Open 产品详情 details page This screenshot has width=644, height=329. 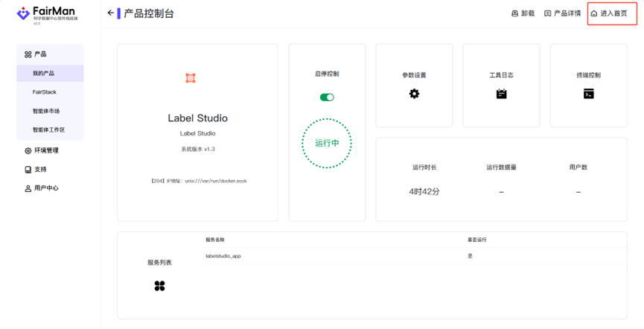[x=562, y=13]
